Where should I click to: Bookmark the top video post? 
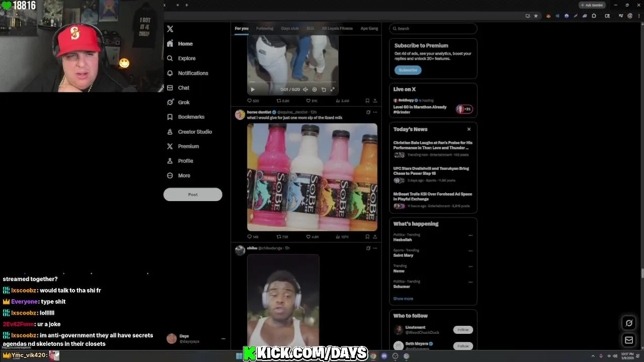367,101
